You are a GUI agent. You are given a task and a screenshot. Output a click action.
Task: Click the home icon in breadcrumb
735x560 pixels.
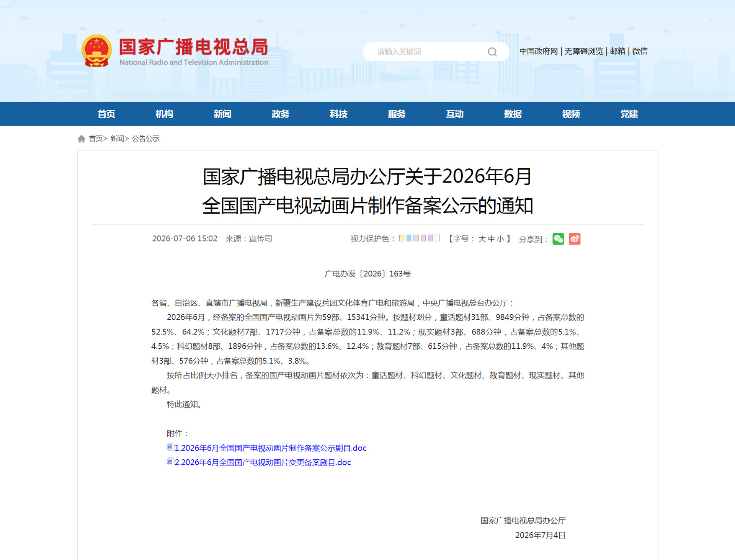[81, 139]
